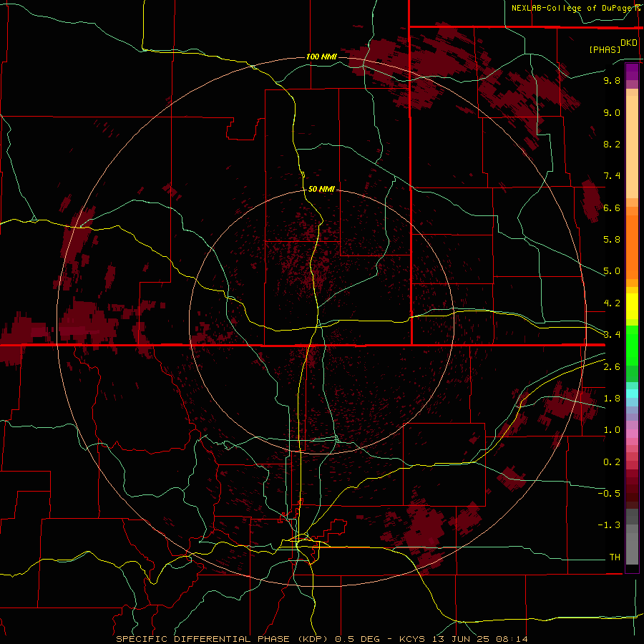The image size is (644, 644).
Task: Click the 50 NMI range ring label
Action: (321, 189)
